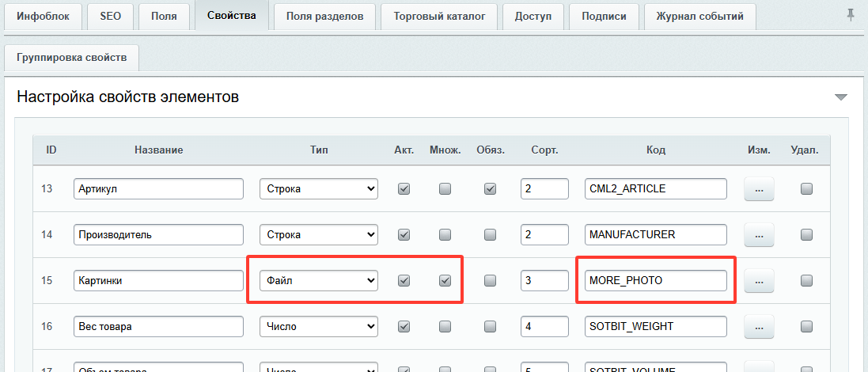Click the Производитель name field
868x372 pixels.
tap(158, 235)
